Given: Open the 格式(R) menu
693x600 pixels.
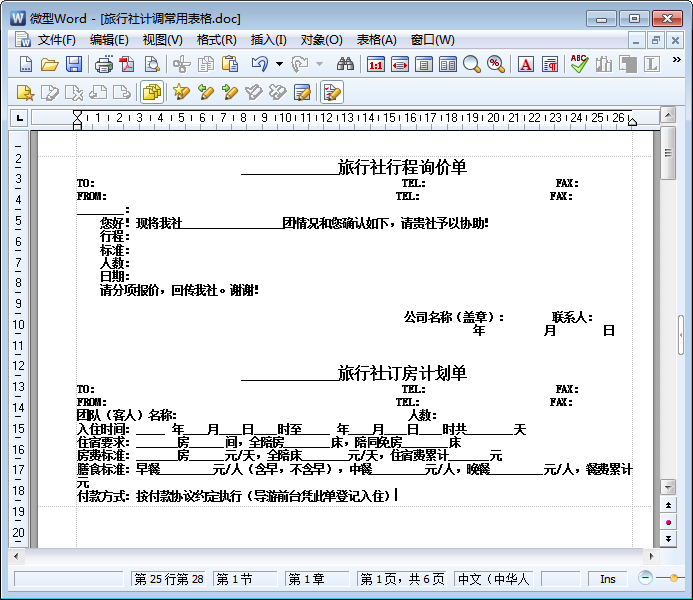Looking at the screenshot, I should (x=217, y=40).
